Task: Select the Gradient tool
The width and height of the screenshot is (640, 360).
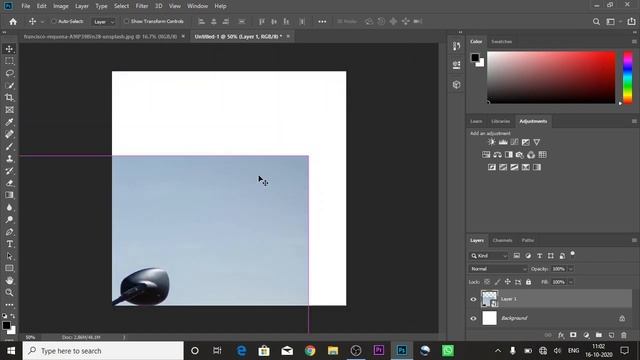Action: click(9, 195)
